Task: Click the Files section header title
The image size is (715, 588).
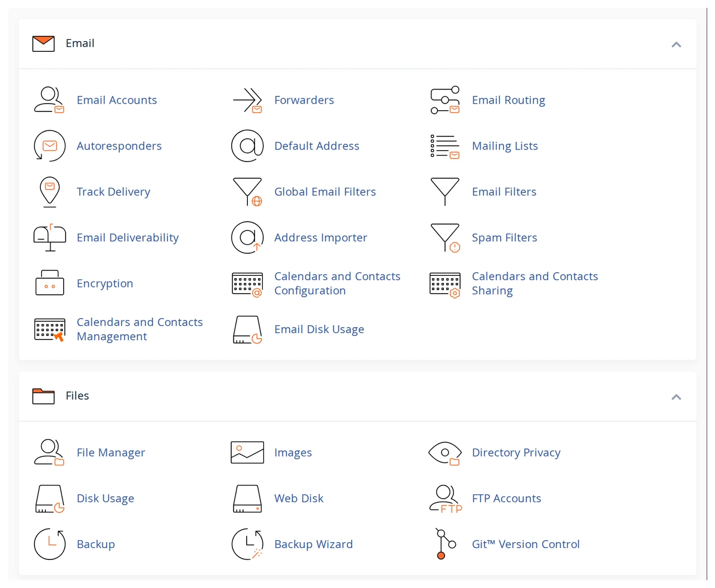Action: [77, 396]
